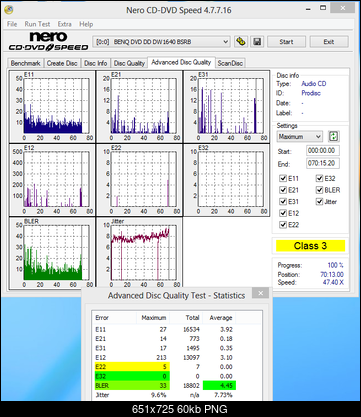The image size is (361, 417).
Task: Click the E32 error graph
Action: coord(227,180)
